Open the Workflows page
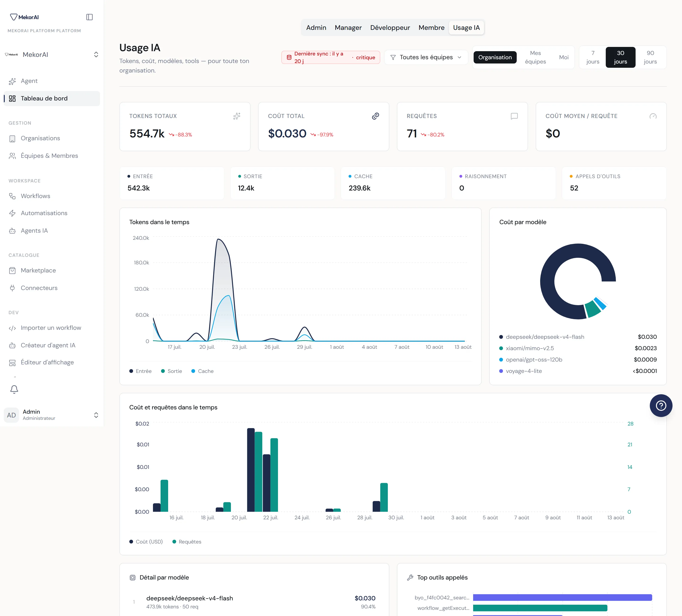This screenshot has width=682, height=616. pyautogui.click(x=52, y=196)
